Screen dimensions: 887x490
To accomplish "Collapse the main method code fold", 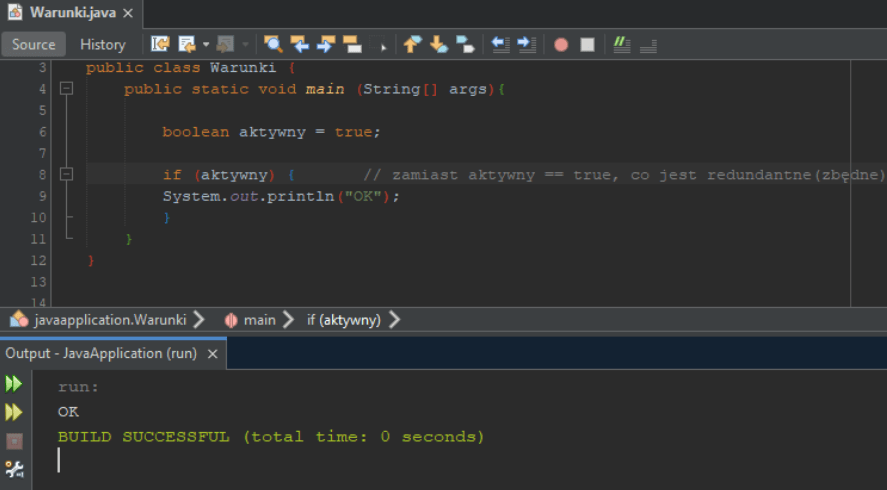I will pos(67,89).
